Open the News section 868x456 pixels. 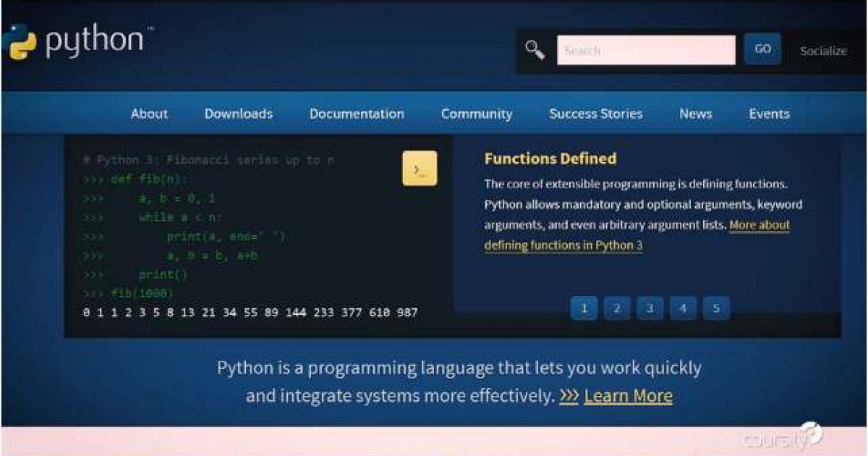click(x=695, y=114)
